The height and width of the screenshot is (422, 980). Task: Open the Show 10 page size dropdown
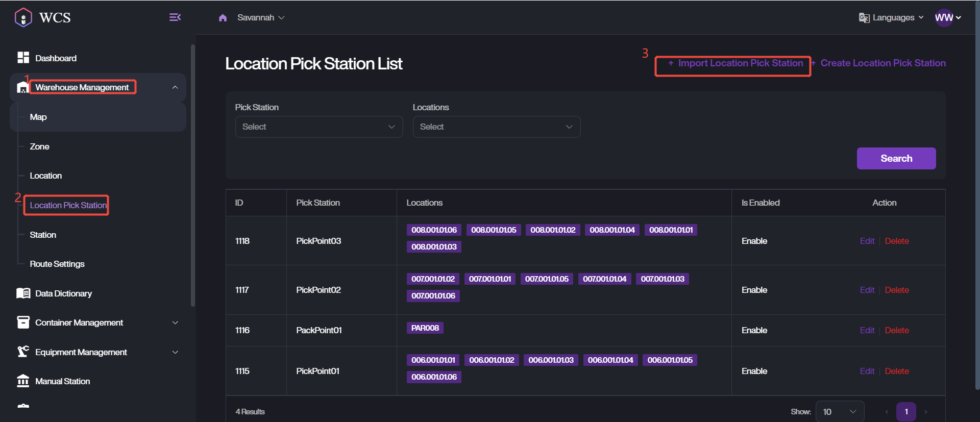point(840,411)
